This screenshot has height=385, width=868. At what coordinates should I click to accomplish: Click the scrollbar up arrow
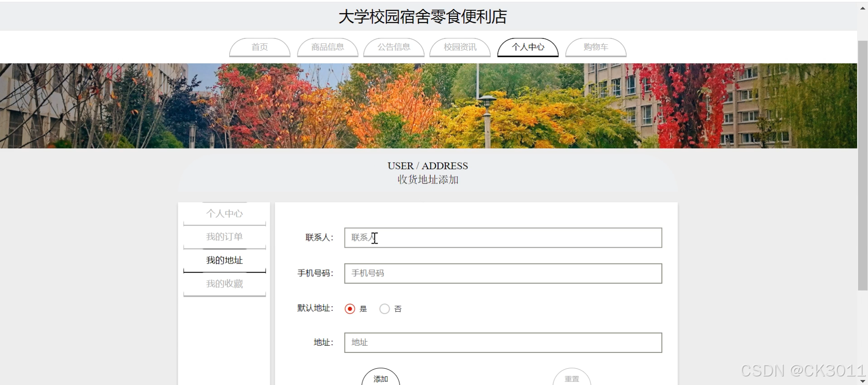pyautogui.click(x=863, y=8)
